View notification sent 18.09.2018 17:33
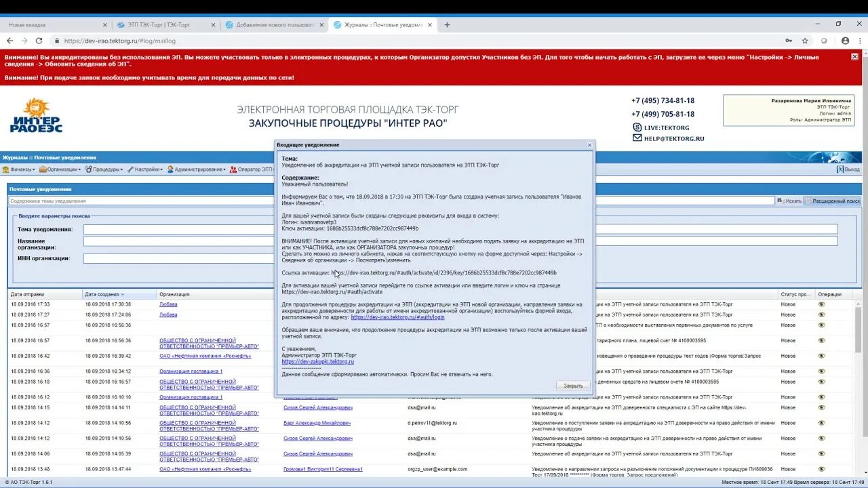 click(821, 304)
